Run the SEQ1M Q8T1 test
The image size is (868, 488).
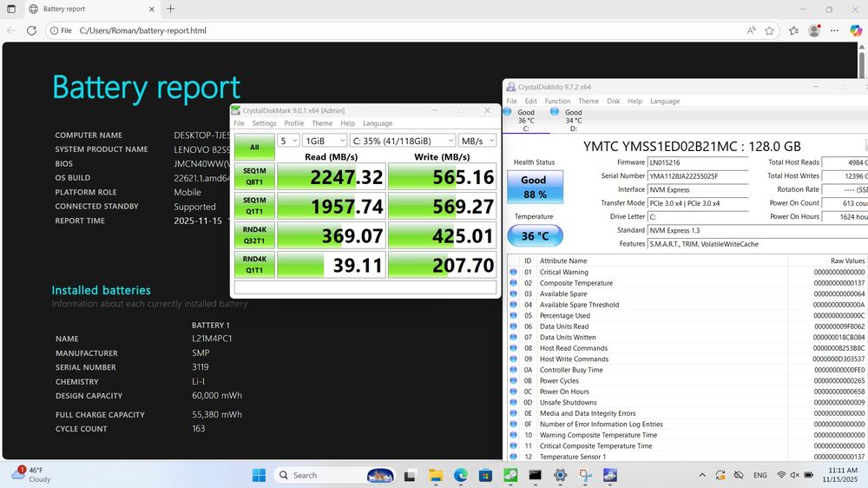click(x=254, y=176)
